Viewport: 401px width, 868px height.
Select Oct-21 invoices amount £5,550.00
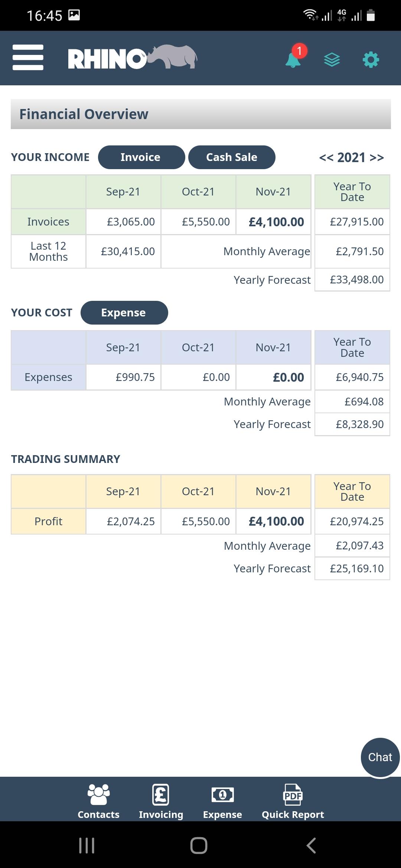[205, 222]
